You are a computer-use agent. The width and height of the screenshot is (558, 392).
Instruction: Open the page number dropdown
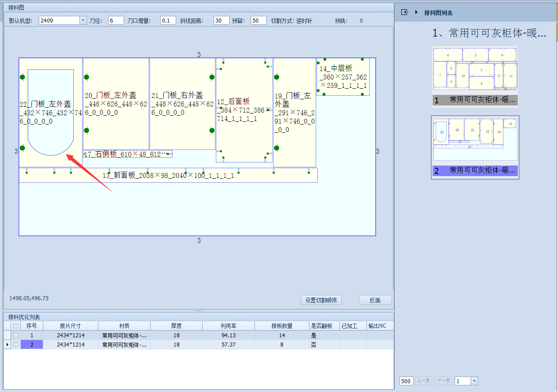click(x=474, y=381)
